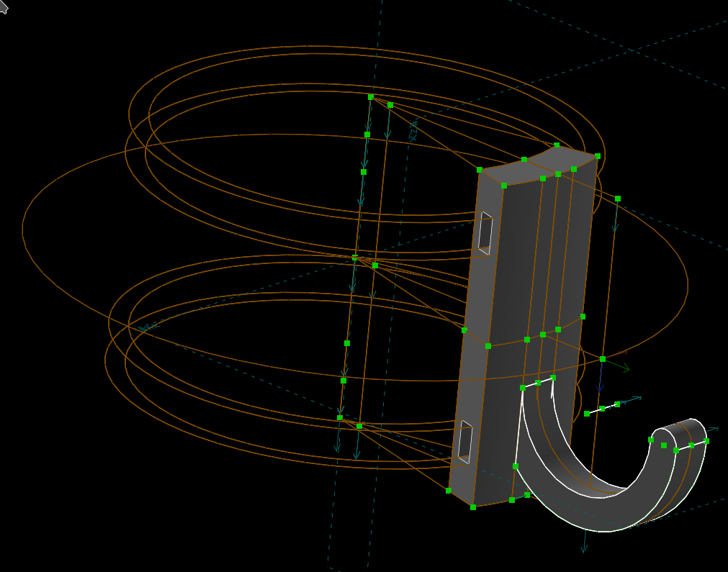Select the topmost green point on the left axis
Image resolution: width=728 pixels, height=572 pixels.
[x=371, y=97]
